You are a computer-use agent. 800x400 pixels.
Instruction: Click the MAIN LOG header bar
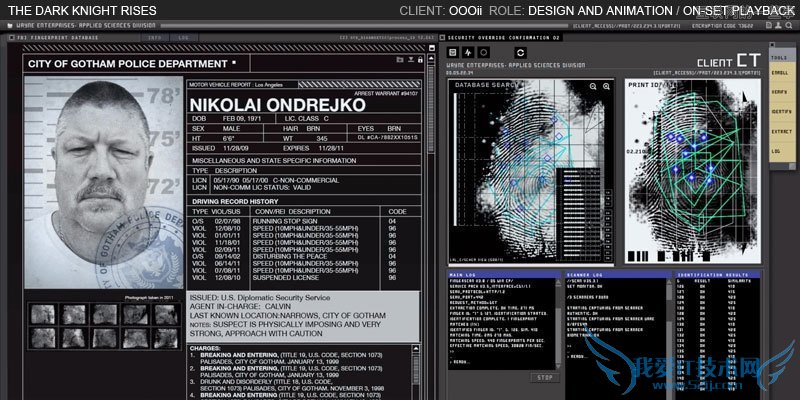pyautogui.click(x=504, y=274)
